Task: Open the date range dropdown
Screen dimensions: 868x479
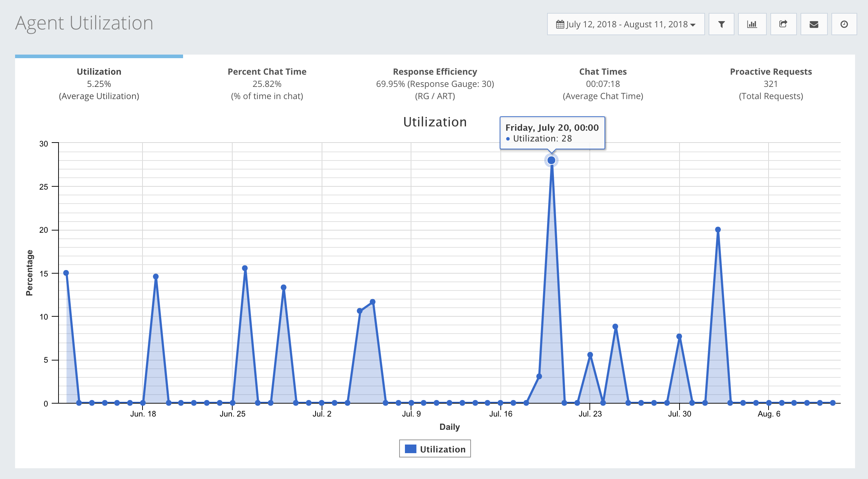Action: pos(626,24)
